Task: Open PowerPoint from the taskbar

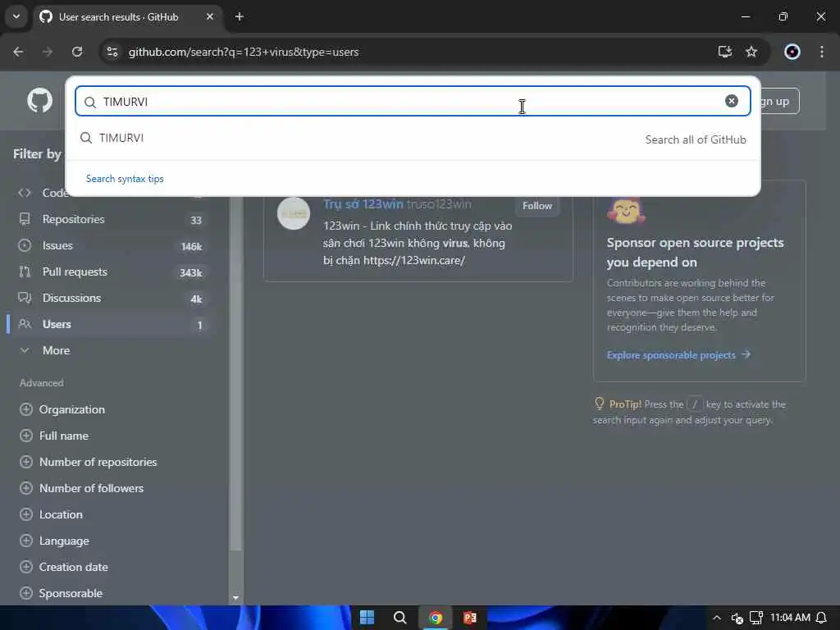Action: [470, 618]
